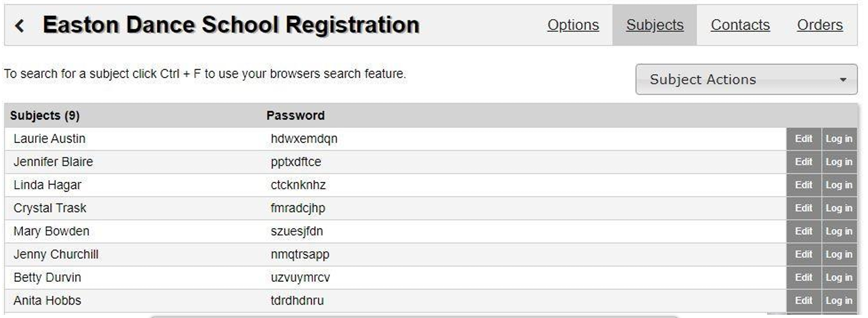Edit Laurie Austin's record
868x318 pixels.
coord(804,139)
